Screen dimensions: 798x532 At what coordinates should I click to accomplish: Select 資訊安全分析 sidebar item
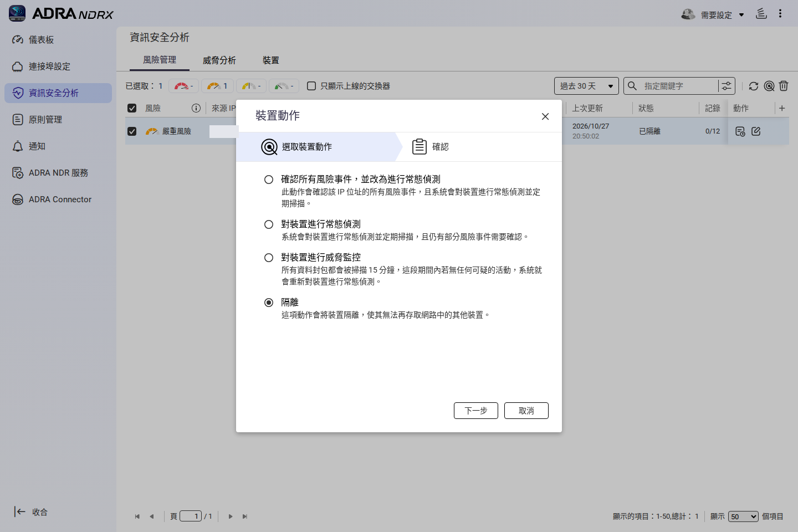(x=58, y=93)
